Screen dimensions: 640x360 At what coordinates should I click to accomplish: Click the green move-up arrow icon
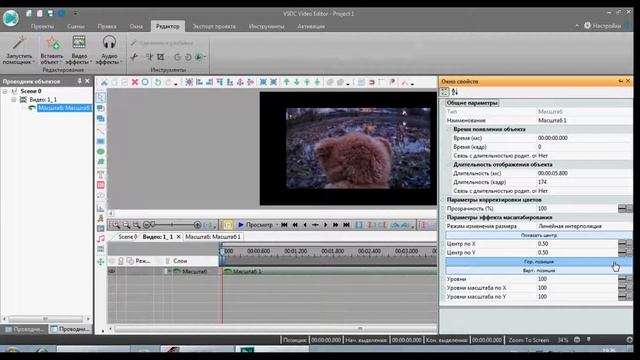point(287,82)
